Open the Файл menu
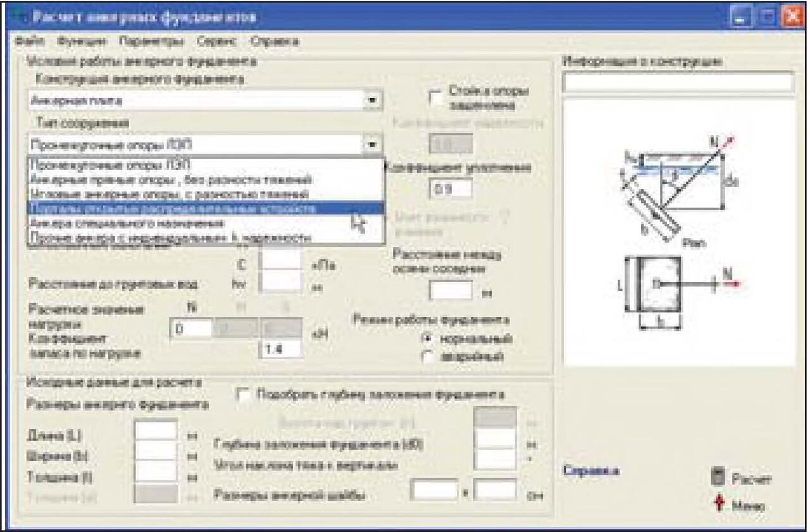 (x=28, y=42)
